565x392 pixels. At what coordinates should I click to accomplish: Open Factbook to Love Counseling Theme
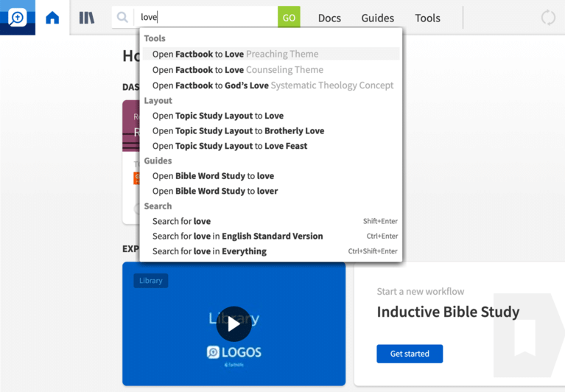[x=237, y=70]
